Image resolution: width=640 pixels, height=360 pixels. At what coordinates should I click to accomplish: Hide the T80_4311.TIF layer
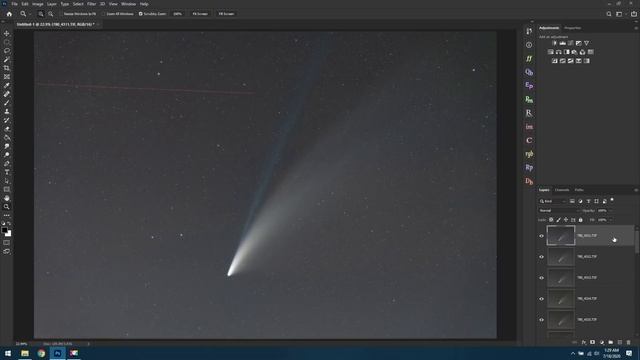(x=542, y=236)
